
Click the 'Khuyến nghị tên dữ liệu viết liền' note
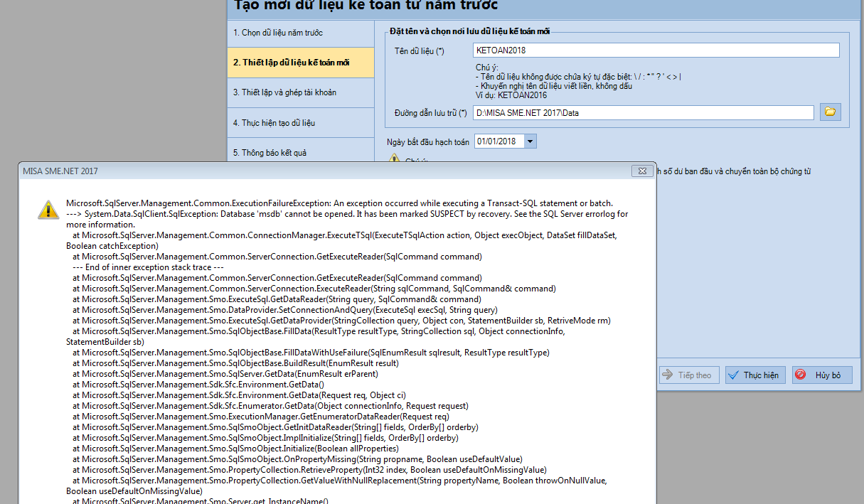[554, 86]
